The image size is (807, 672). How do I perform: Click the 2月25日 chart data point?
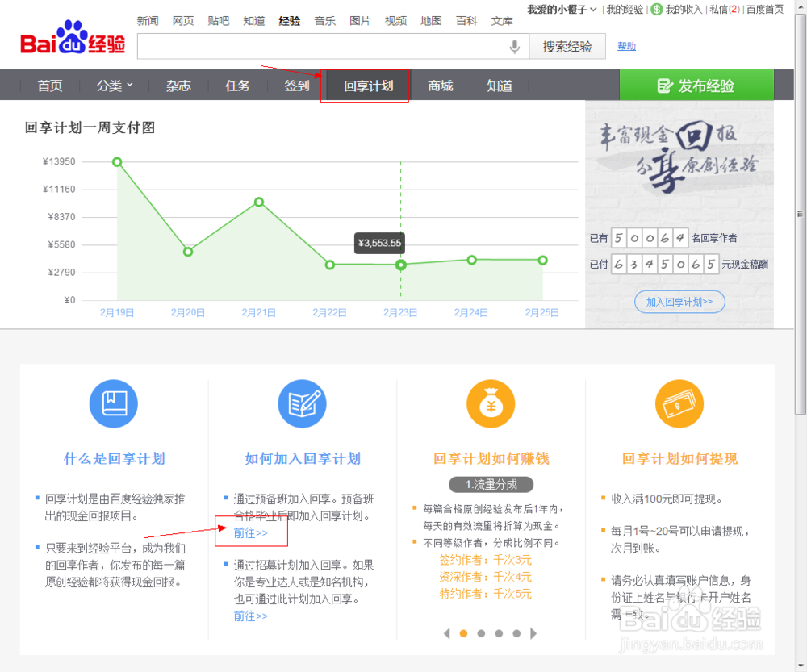(x=542, y=260)
